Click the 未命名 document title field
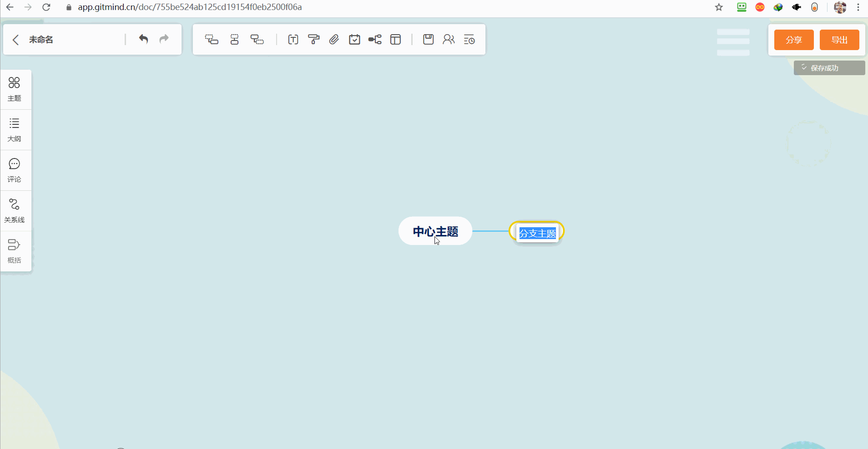Viewport: 868px width, 449px height. (x=41, y=40)
